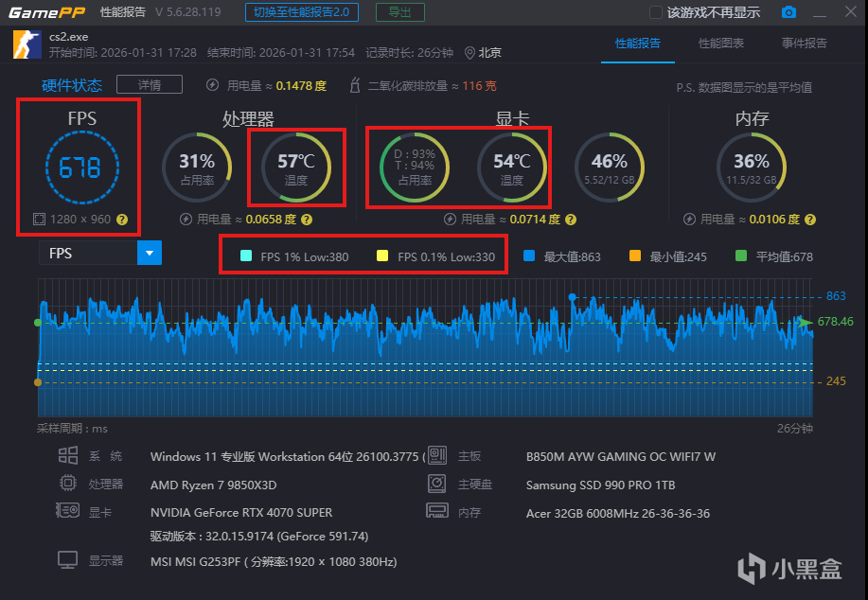The width and height of the screenshot is (868, 600).
Task: Toggle the 该游戏不再显示 checkbox
Action: click(655, 12)
